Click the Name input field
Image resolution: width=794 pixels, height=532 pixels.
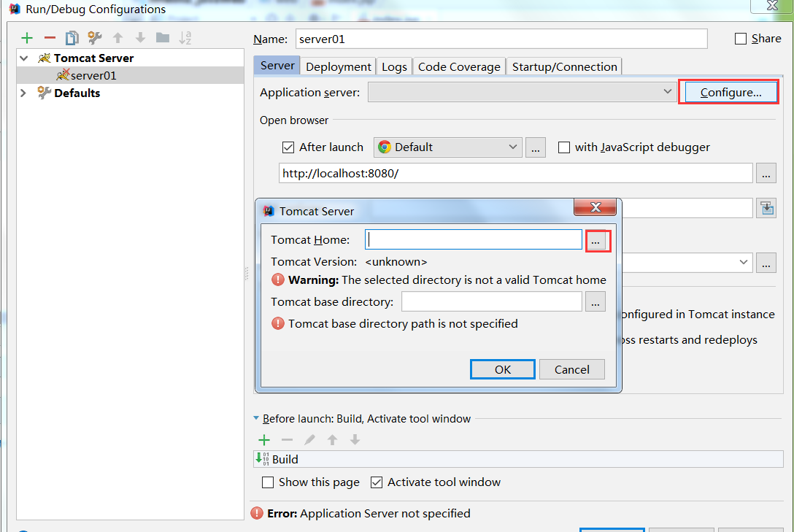coord(501,39)
